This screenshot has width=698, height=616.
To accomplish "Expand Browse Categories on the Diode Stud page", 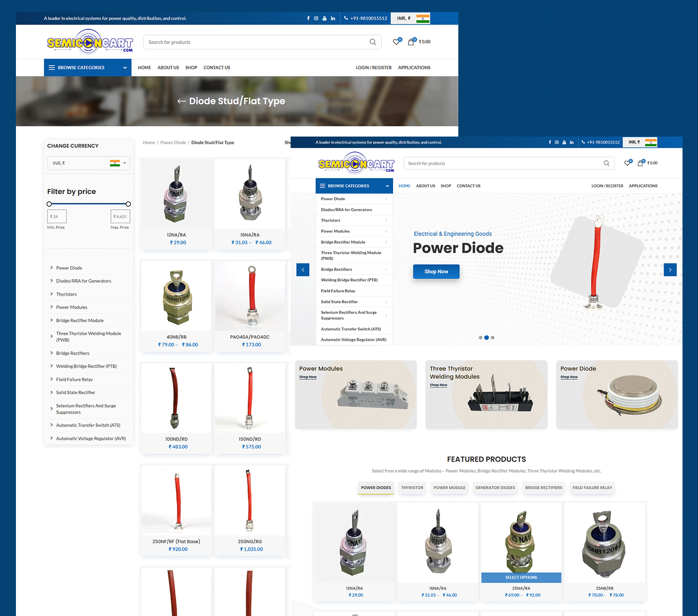I will click(x=88, y=68).
